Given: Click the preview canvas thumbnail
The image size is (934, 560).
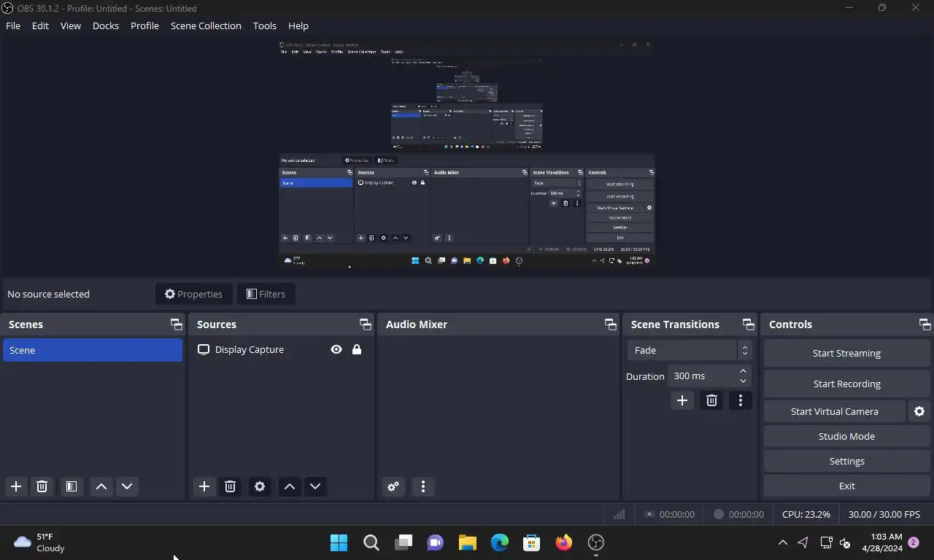Looking at the screenshot, I should tap(467, 153).
